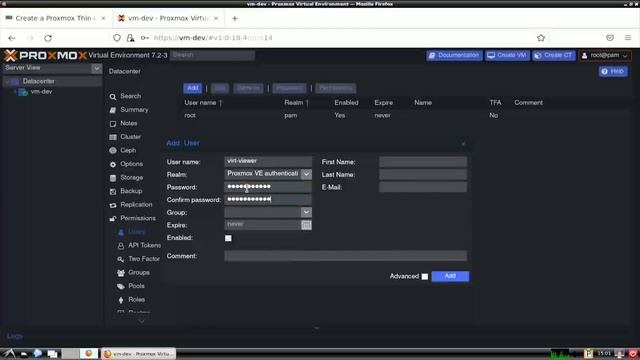Image resolution: width=640 pixels, height=360 pixels.
Task: Bookmark this page with star icon
Action: coord(541,38)
